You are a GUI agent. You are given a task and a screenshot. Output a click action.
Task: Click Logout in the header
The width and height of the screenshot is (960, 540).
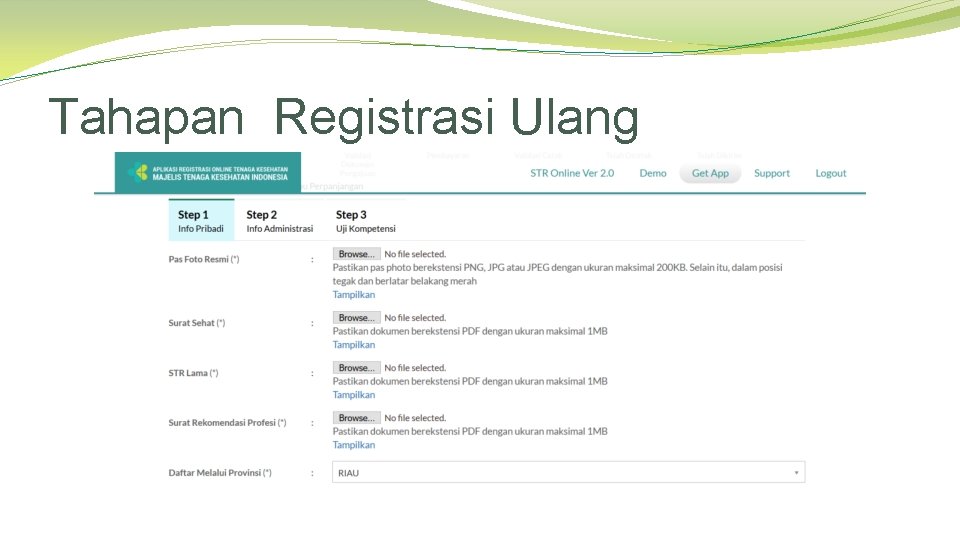point(831,173)
